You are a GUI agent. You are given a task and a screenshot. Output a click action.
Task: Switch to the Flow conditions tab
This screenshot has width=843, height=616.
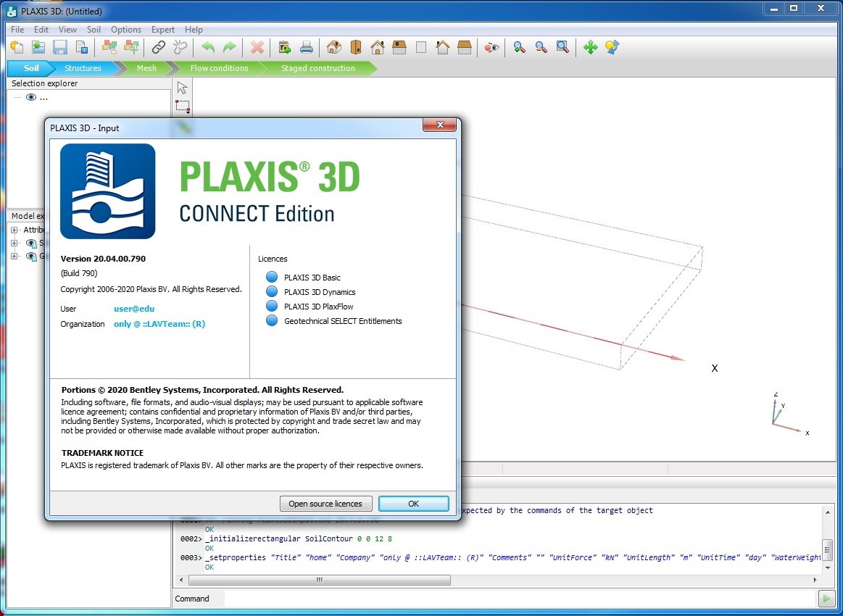click(x=219, y=68)
